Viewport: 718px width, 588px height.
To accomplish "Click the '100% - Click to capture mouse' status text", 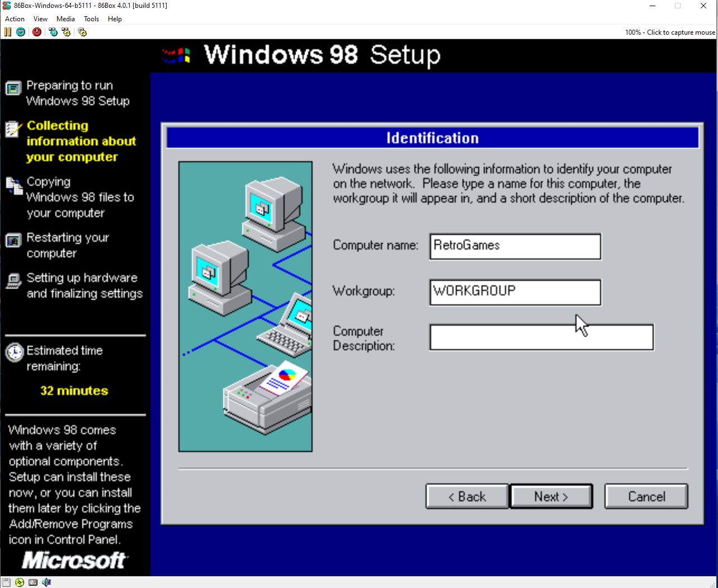I will click(670, 32).
